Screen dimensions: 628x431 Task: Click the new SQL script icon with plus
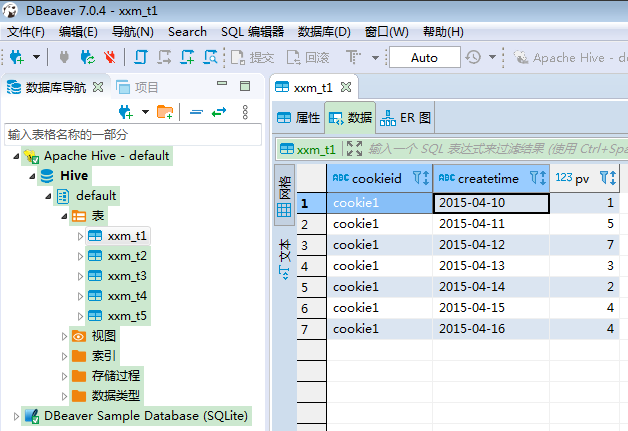click(187, 57)
